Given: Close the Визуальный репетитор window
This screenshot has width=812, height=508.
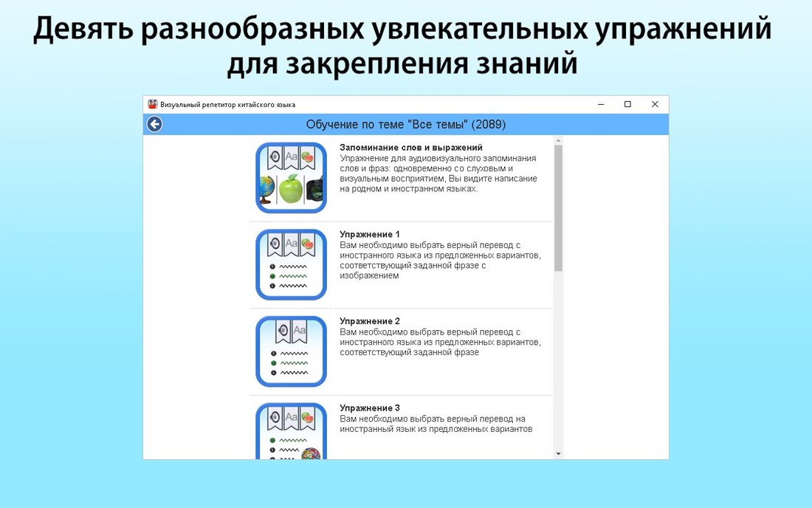Looking at the screenshot, I should pos(655,104).
